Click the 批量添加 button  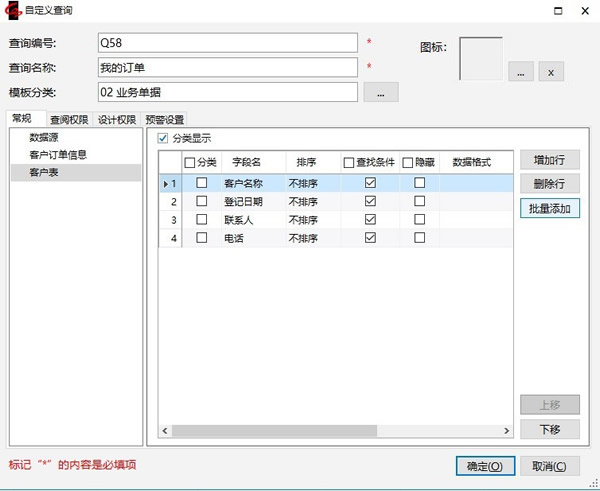tap(549, 208)
